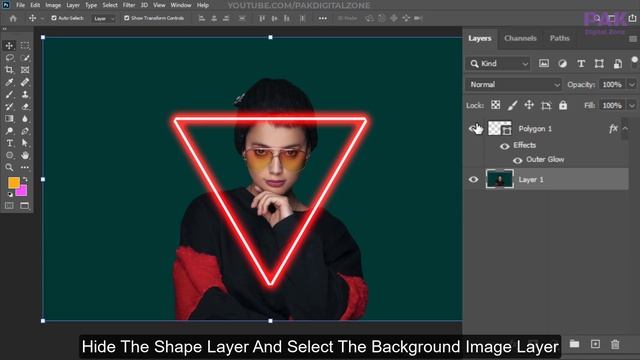The image size is (640, 360).
Task: Select the Horizontal Type tool
Action: click(9, 143)
